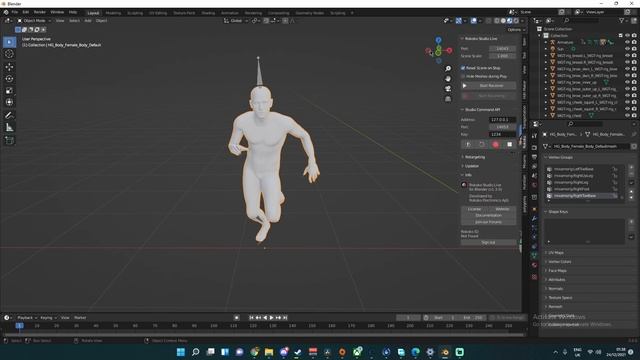Click the white stop square in Command API
Viewport: 640px width, 360px height.
click(509, 144)
